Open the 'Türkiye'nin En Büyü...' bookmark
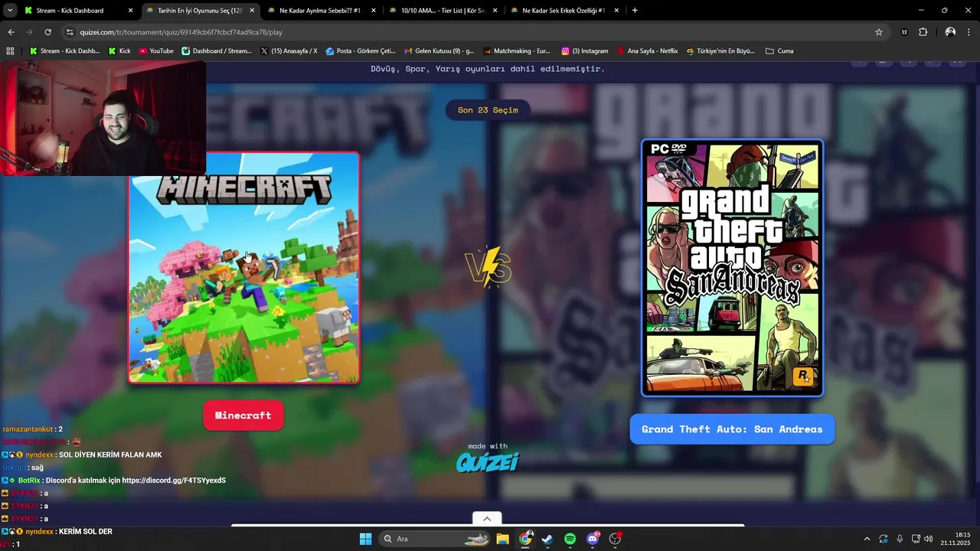Screen dimensions: 980x551 (720, 51)
